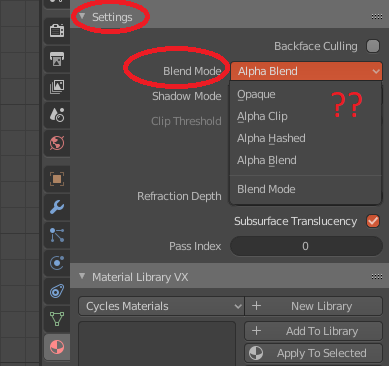Choose Alpha Blend in the open list
The width and height of the screenshot is (389, 366).
306,160
